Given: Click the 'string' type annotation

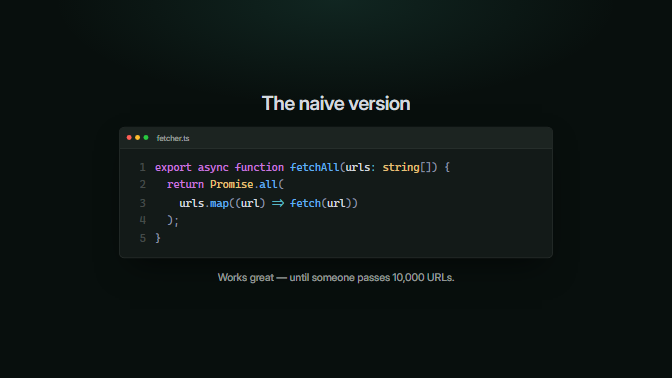Looking at the screenshot, I should pyautogui.click(x=401, y=168).
